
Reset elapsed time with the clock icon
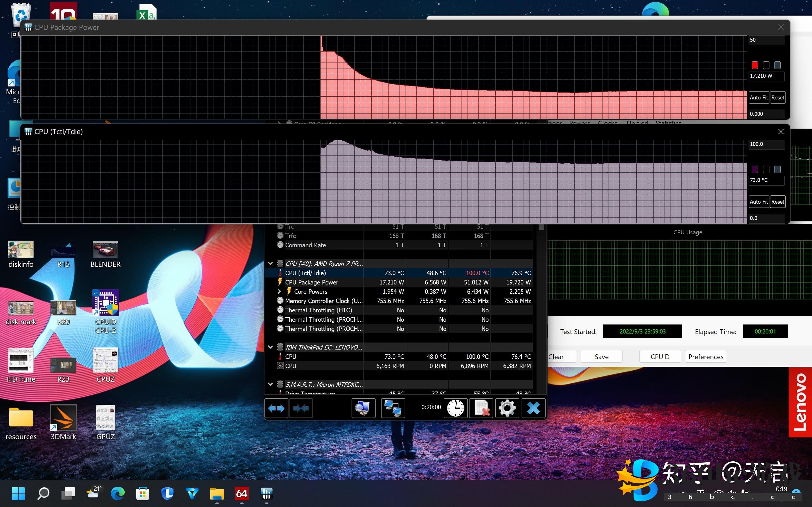455,408
